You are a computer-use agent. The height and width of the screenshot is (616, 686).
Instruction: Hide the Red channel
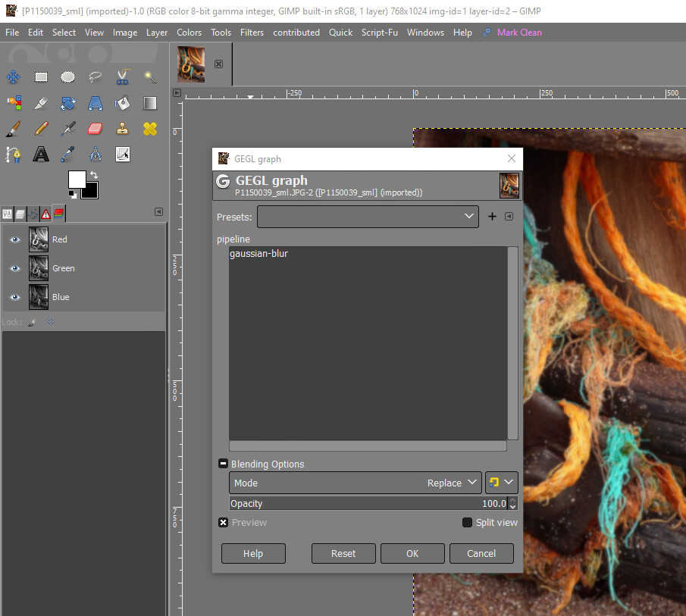coord(14,239)
